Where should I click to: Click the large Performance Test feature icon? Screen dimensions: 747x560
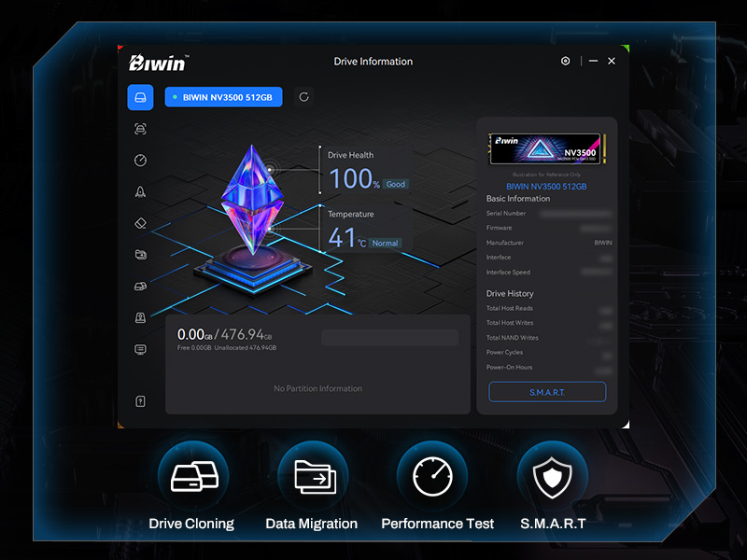pyautogui.click(x=432, y=476)
